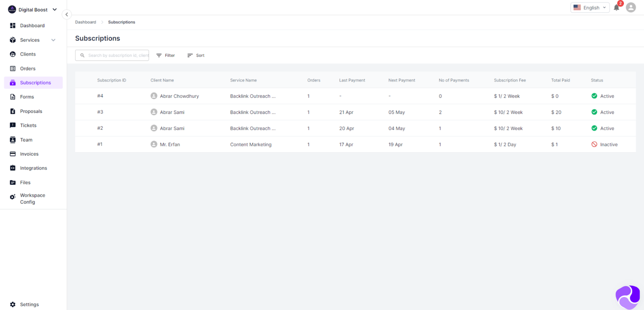Viewport: 644px width, 310px height.
Task: Expand the Services submenu chevron
Action: click(53, 40)
